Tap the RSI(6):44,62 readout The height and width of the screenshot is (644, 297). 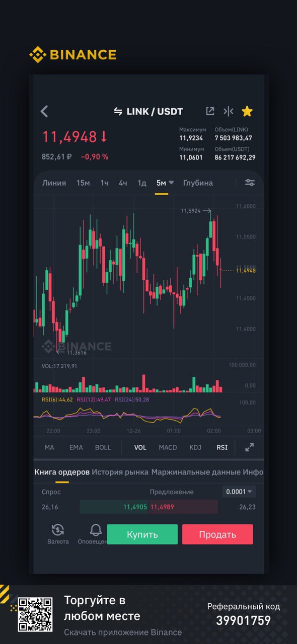click(57, 399)
